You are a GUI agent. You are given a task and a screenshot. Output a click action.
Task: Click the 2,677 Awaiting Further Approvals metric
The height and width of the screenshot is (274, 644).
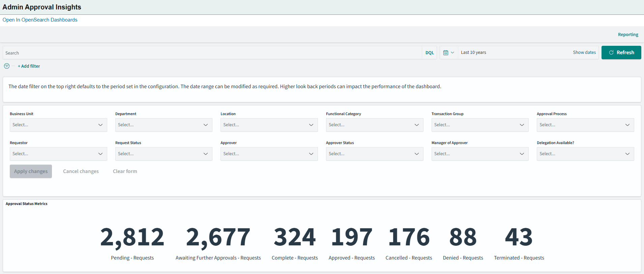click(x=218, y=243)
